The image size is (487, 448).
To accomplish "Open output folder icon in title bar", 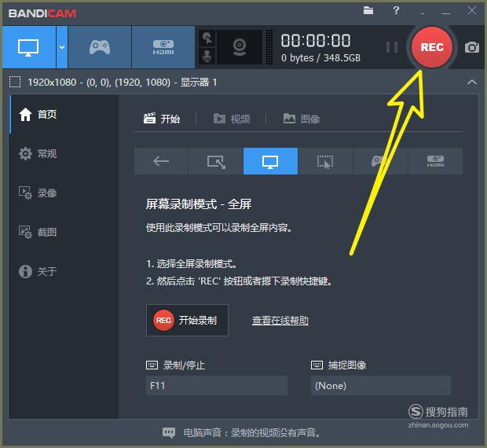I will click(x=368, y=10).
